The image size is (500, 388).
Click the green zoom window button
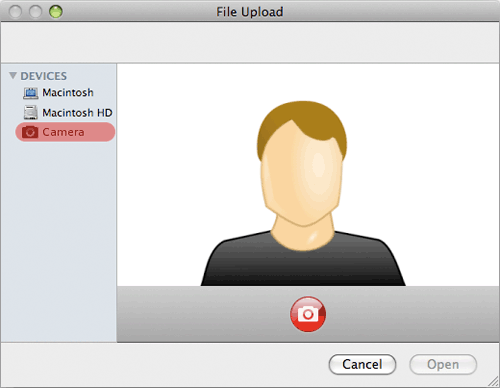click(x=56, y=12)
